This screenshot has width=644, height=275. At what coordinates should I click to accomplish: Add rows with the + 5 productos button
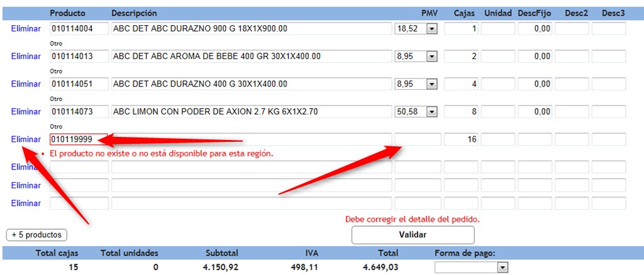pyautogui.click(x=36, y=235)
